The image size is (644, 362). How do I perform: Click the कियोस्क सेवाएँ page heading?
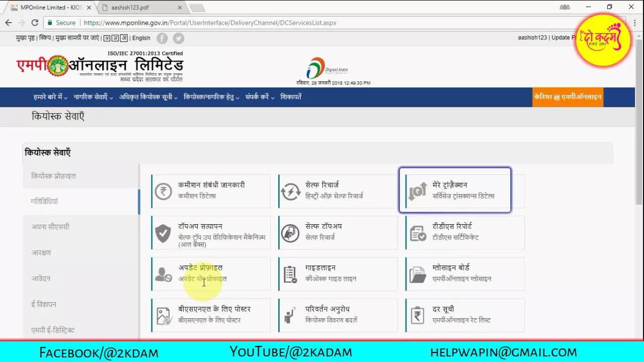[58, 117]
